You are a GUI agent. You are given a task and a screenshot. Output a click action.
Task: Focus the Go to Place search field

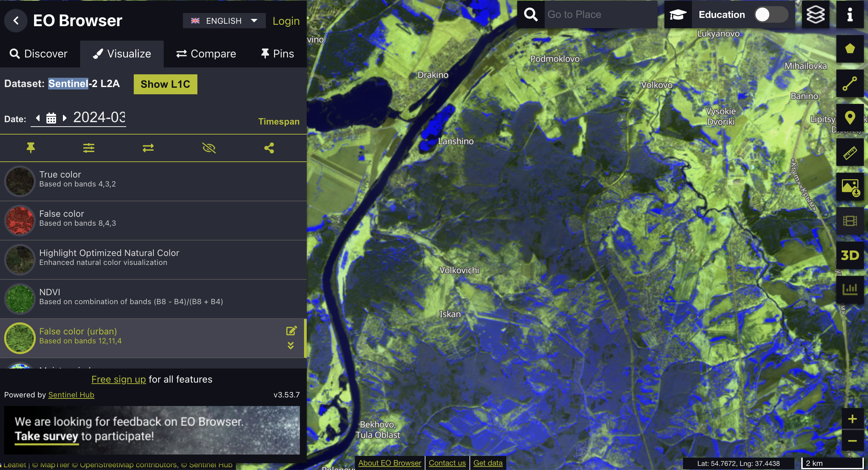pos(601,14)
